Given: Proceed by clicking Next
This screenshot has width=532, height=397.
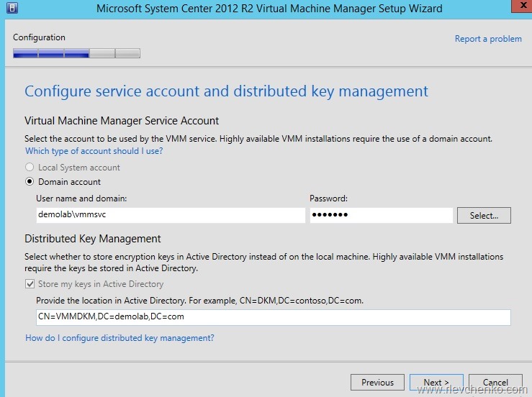Looking at the screenshot, I should [x=436, y=383].
